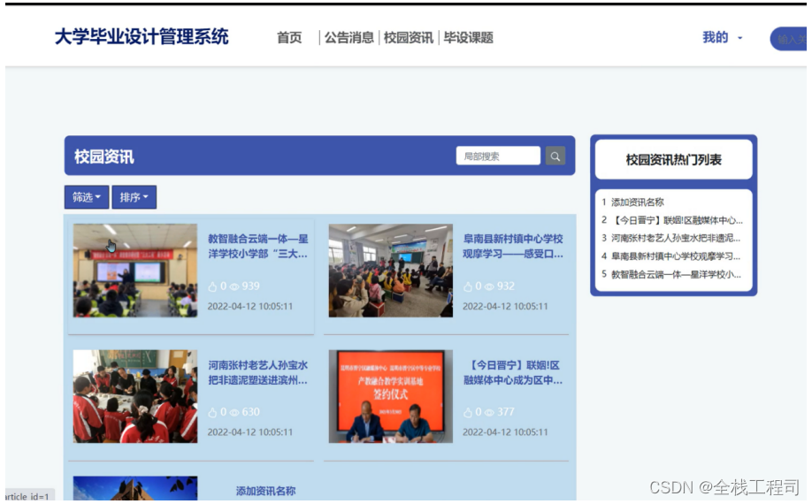
Task: Click thumbnail of 河南张村老艺人 article
Action: point(135,396)
